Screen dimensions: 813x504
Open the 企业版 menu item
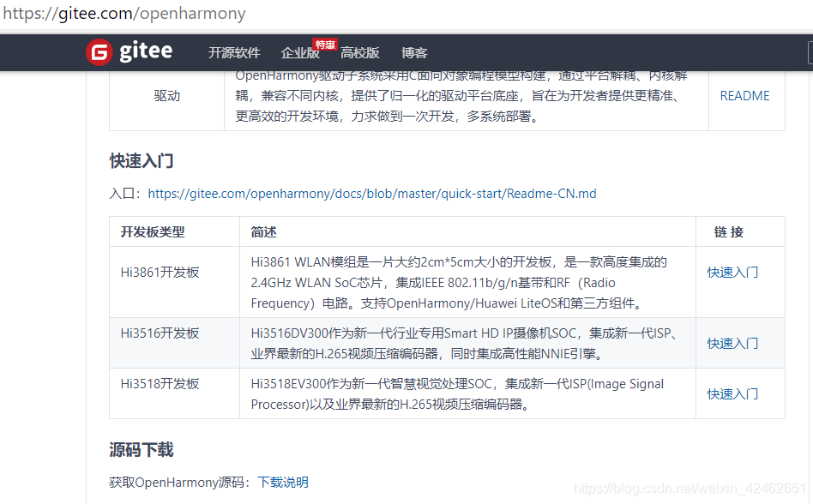(x=298, y=52)
